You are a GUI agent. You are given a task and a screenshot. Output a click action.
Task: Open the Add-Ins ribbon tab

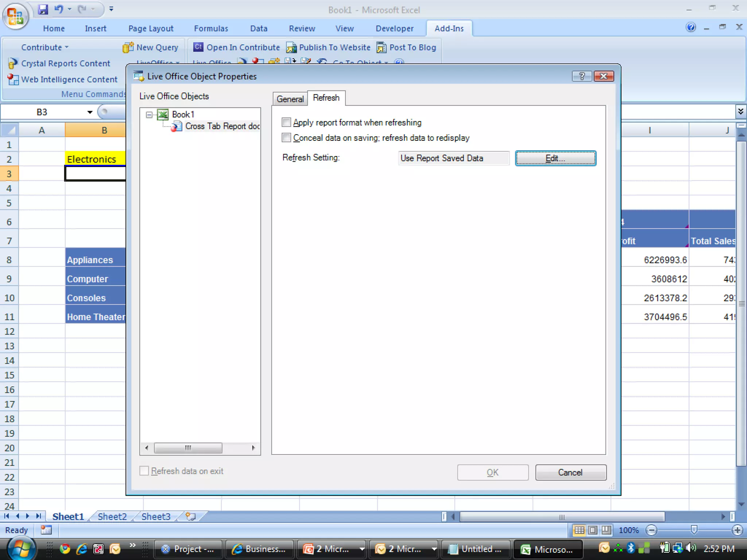pyautogui.click(x=449, y=28)
